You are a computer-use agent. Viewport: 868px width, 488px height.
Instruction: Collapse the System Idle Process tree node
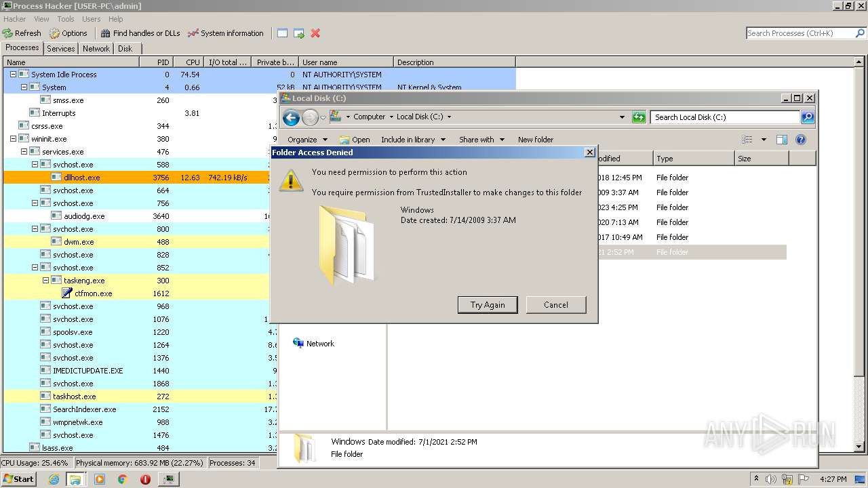pos(13,75)
